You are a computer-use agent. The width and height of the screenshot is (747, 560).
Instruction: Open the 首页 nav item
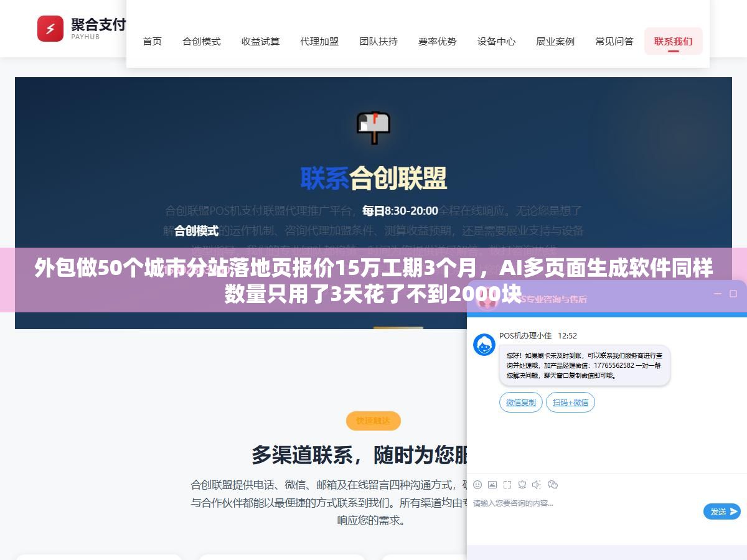[153, 41]
